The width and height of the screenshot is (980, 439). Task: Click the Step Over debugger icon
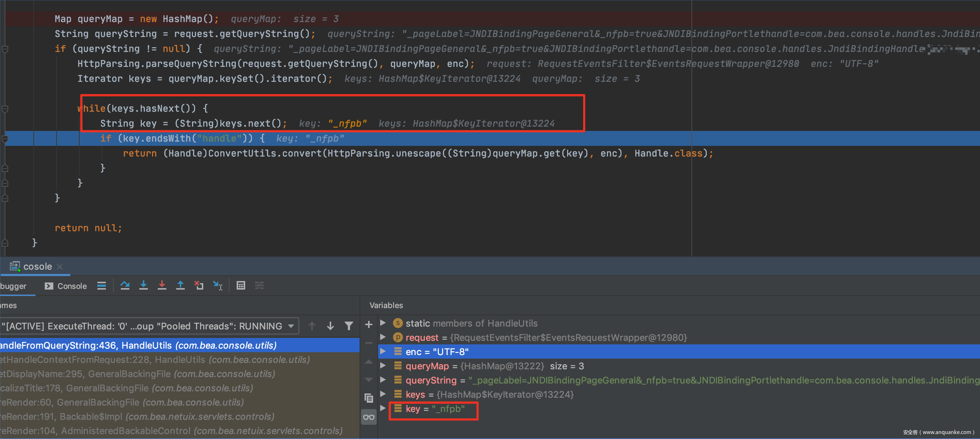pos(125,286)
